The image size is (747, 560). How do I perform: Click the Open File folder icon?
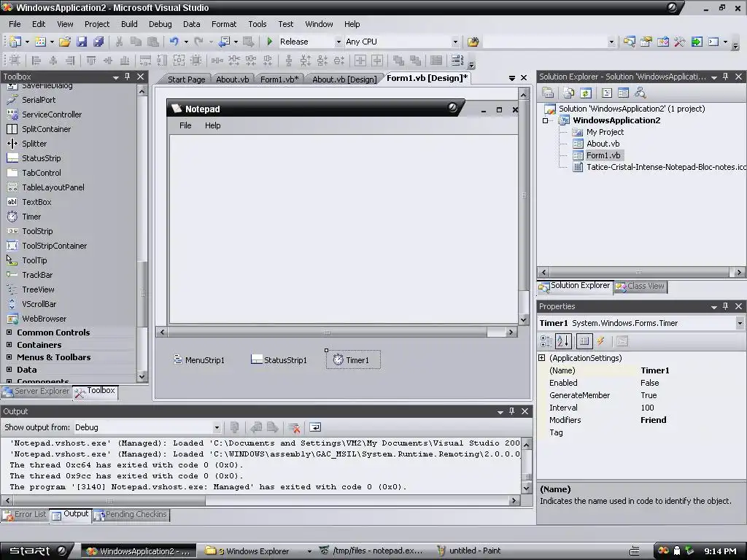[65, 42]
